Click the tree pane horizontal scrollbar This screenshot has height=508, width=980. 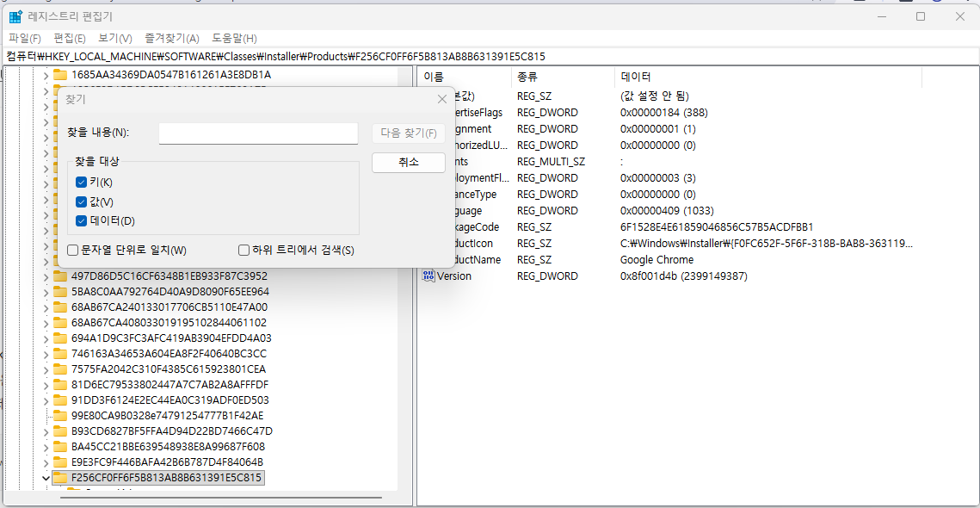220,499
